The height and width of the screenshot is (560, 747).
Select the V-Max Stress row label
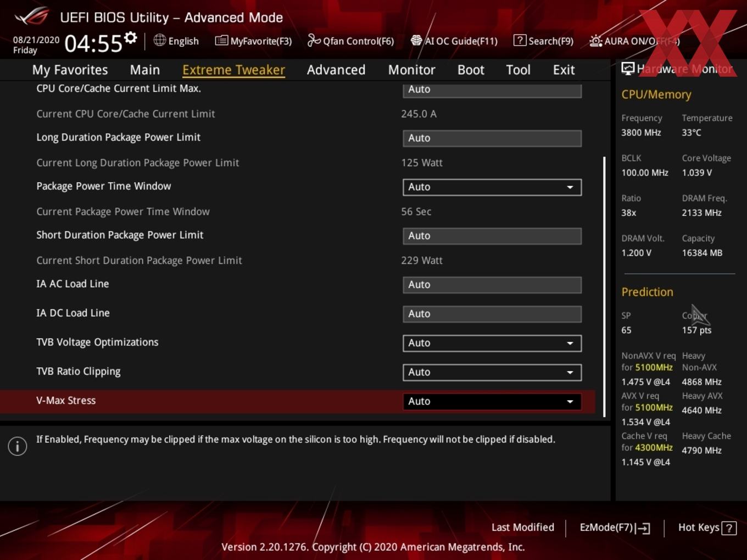click(66, 400)
